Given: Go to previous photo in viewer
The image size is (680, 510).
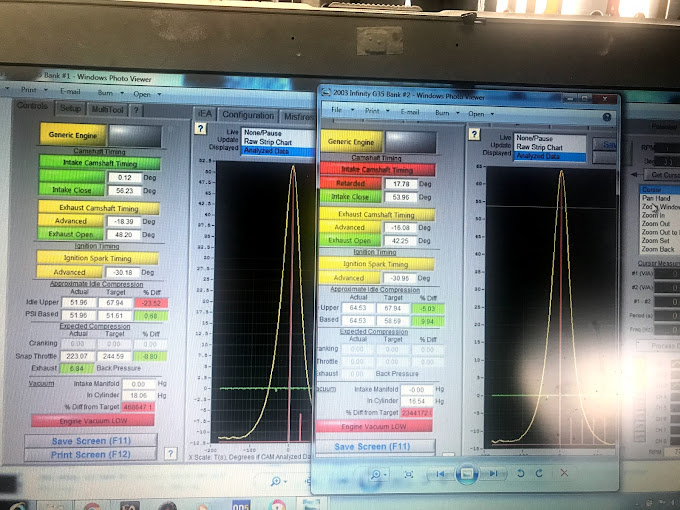Looking at the screenshot, I should click(439, 474).
